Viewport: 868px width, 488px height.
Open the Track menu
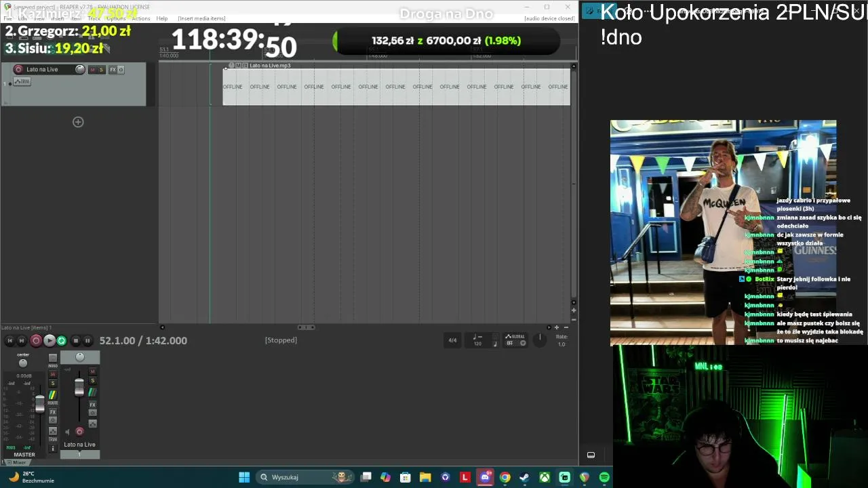pos(94,18)
